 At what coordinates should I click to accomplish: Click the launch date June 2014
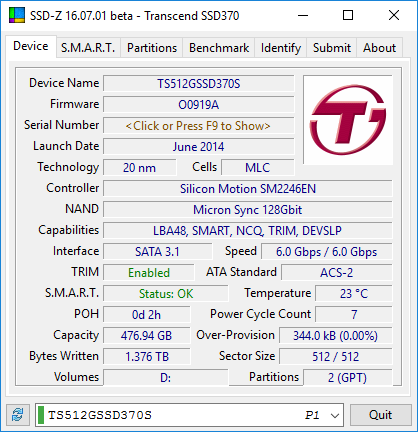pos(199,147)
